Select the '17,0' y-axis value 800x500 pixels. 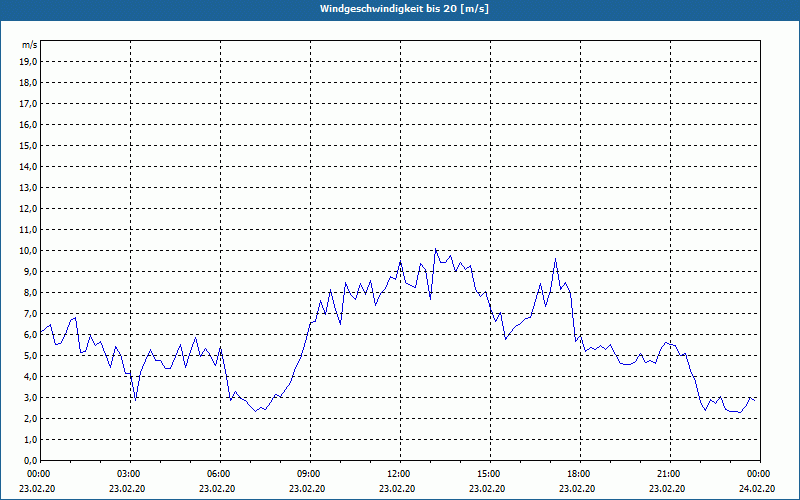29,104
